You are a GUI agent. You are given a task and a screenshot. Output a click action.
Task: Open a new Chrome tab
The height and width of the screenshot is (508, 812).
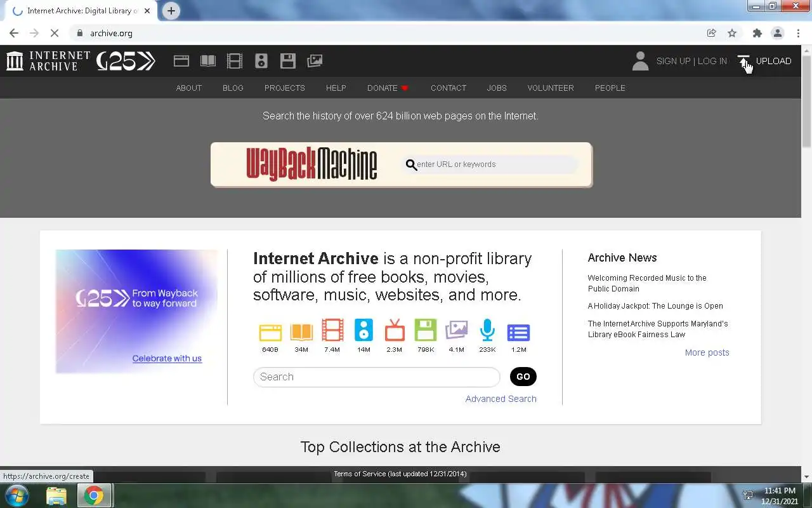(x=171, y=11)
